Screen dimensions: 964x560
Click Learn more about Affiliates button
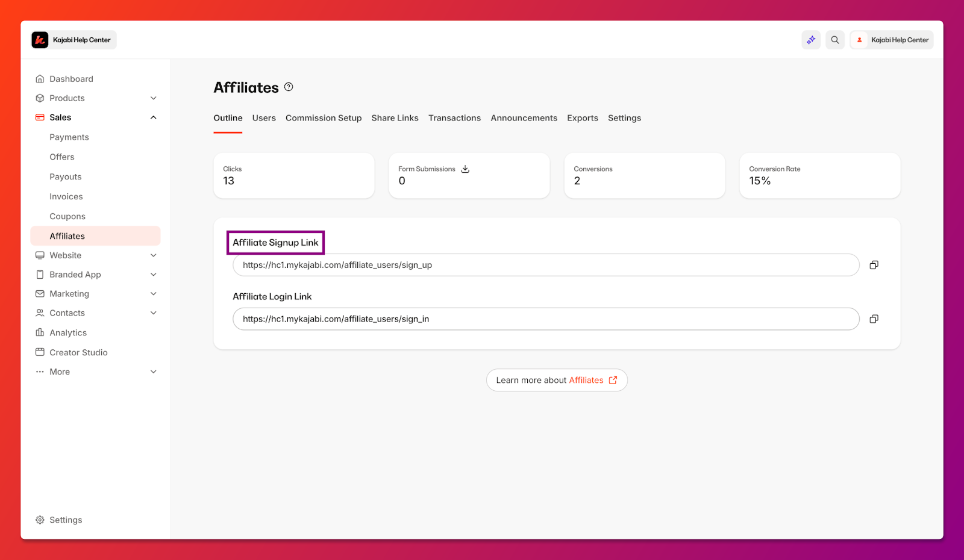tap(557, 380)
